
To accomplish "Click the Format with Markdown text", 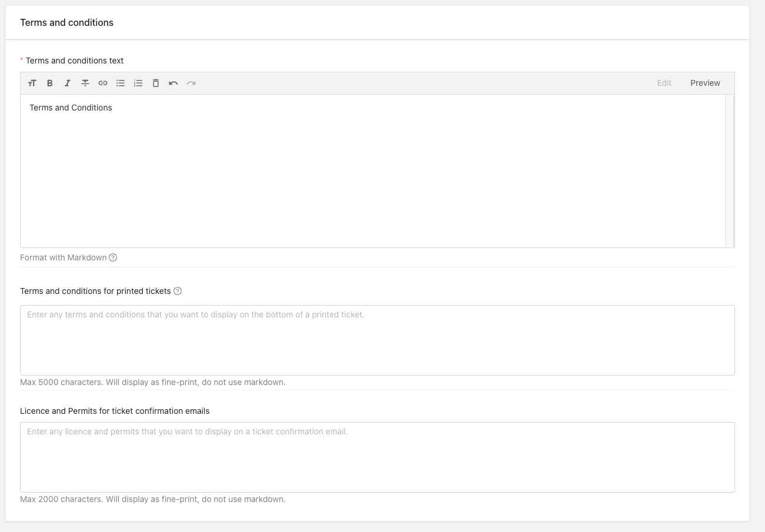I will tap(64, 258).
